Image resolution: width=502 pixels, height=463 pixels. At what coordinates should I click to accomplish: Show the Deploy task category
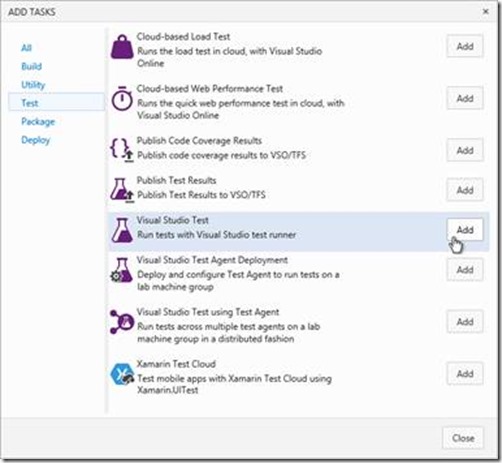[x=35, y=140]
